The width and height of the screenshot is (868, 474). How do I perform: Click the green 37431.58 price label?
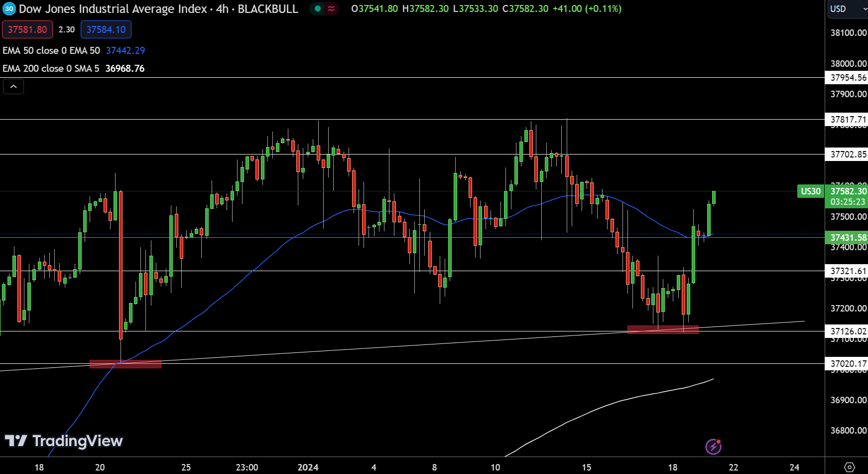pos(847,238)
